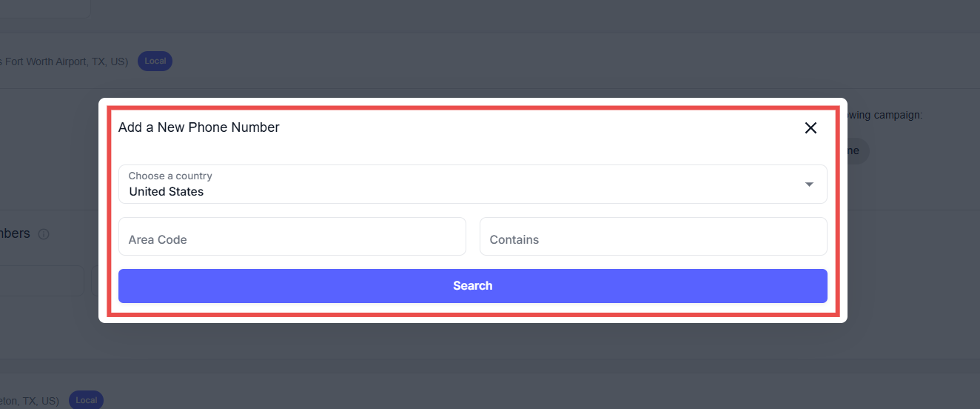Click the Choose a country label
Image resolution: width=980 pixels, height=409 pixels.
pyautogui.click(x=170, y=176)
